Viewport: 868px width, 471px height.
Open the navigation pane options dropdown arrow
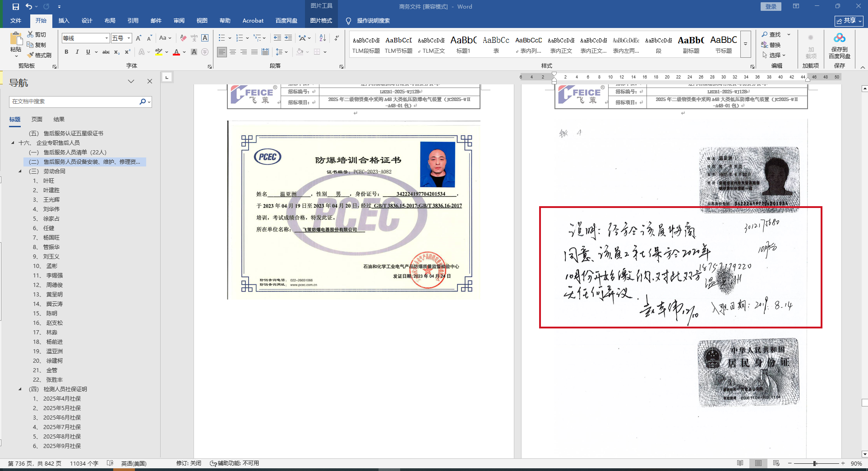point(131,82)
